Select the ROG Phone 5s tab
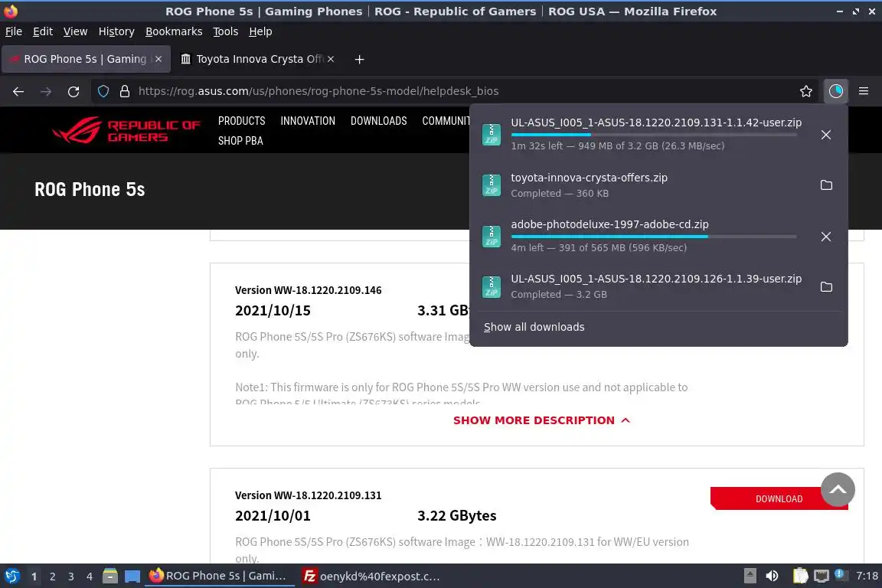This screenshot has width=882, height=588. click(x=86, y=59)
